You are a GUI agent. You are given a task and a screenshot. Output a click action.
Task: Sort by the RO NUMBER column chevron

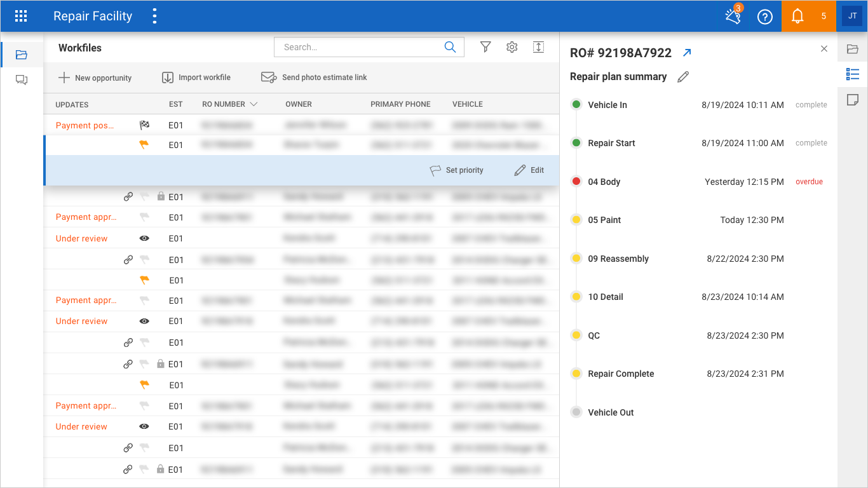click(x=254, y=104)
